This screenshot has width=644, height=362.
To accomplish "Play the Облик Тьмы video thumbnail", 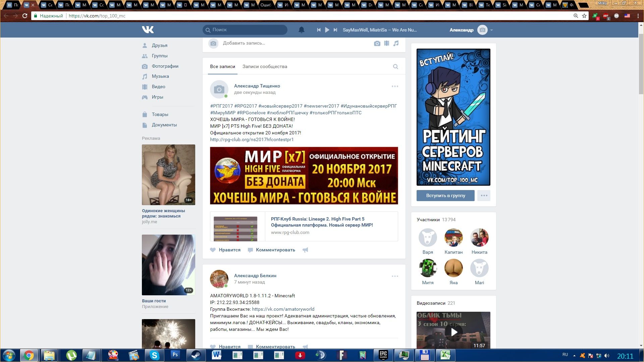I will 453,332.
